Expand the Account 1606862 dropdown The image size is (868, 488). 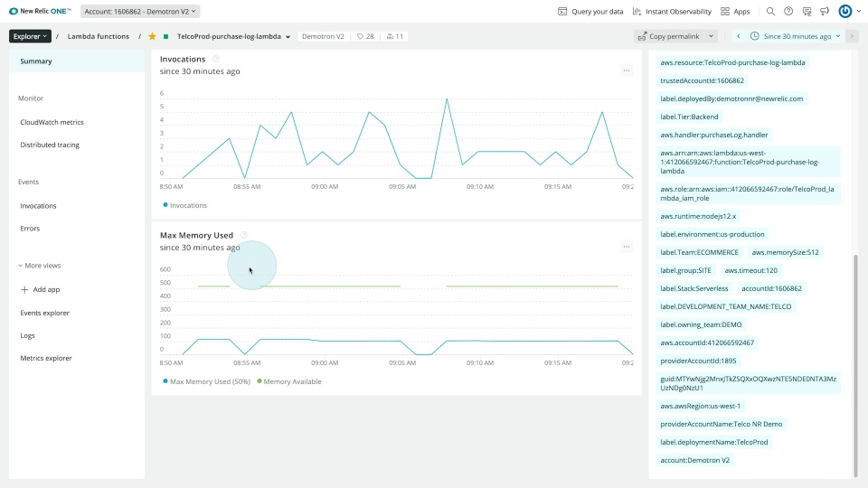coord(140,11)
